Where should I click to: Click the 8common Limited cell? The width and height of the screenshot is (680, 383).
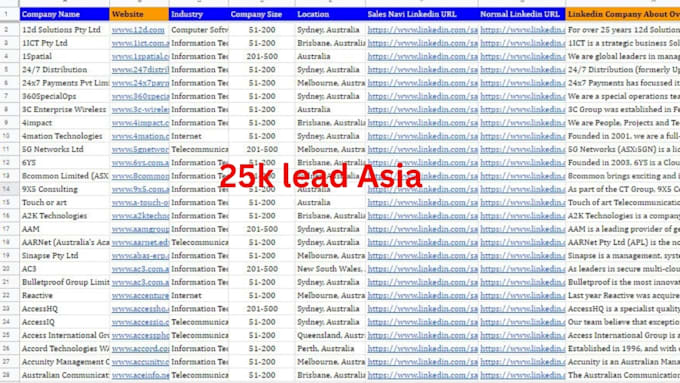(64, 176)
